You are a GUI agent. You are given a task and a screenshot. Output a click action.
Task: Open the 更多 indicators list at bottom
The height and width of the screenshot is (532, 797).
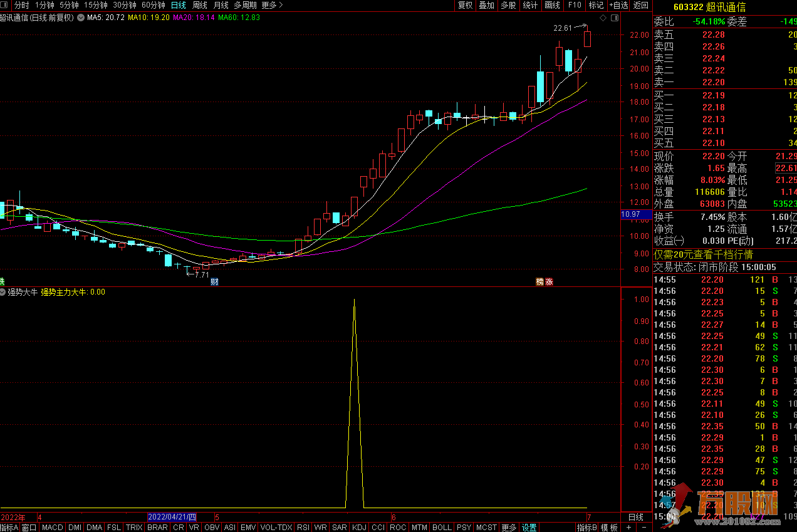tap(509, 528)
